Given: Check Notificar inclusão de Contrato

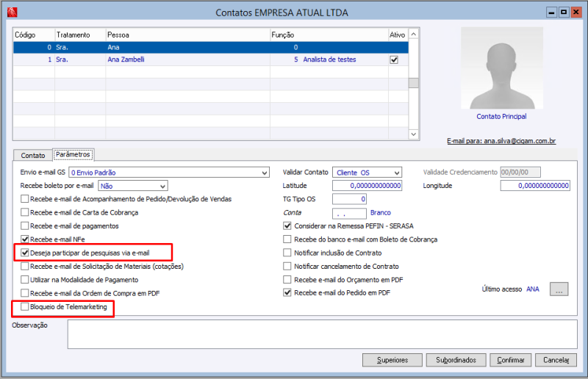Looking at the screenshot, I should tap(287, 253).
